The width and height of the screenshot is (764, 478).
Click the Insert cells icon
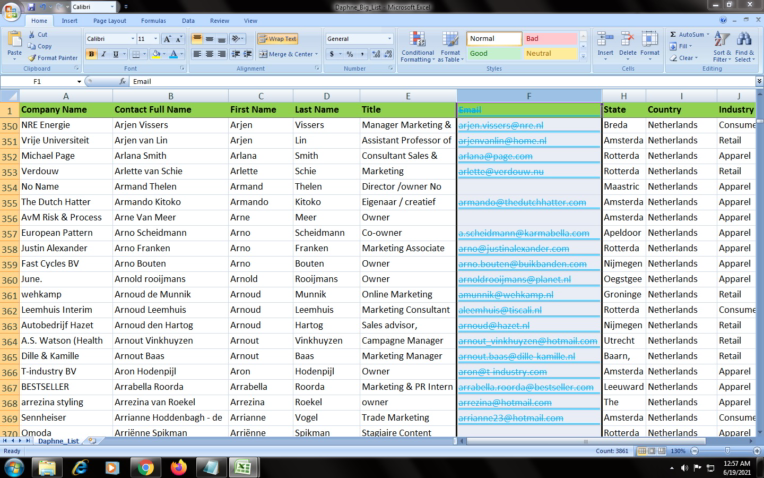(x=605, y=39)
